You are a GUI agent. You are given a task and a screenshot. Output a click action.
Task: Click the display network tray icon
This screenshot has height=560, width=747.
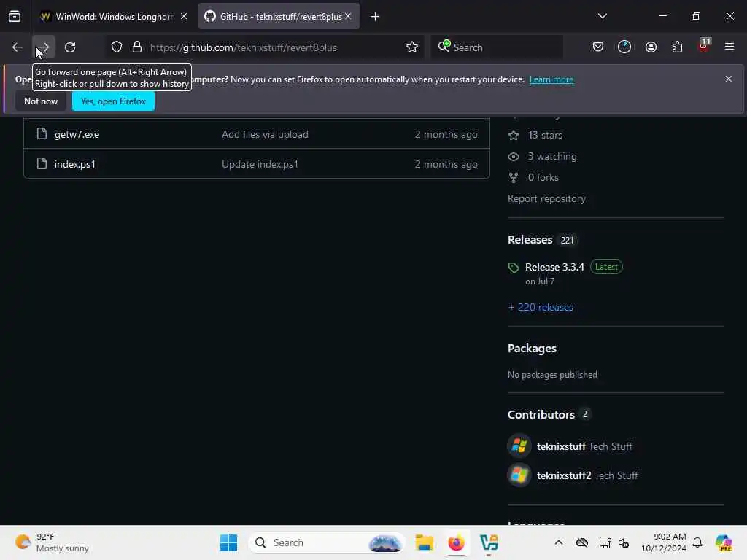(605, 542)
